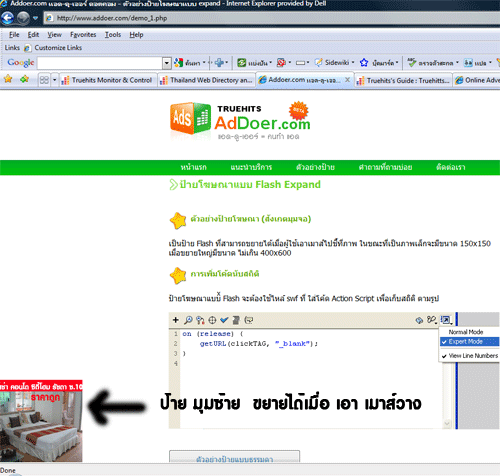Image resolution: width=500 pixels, height=476 pixels.
Task: Click the Google bookmarks star icon
Action: pyautogui.click(x=364, y=62)
